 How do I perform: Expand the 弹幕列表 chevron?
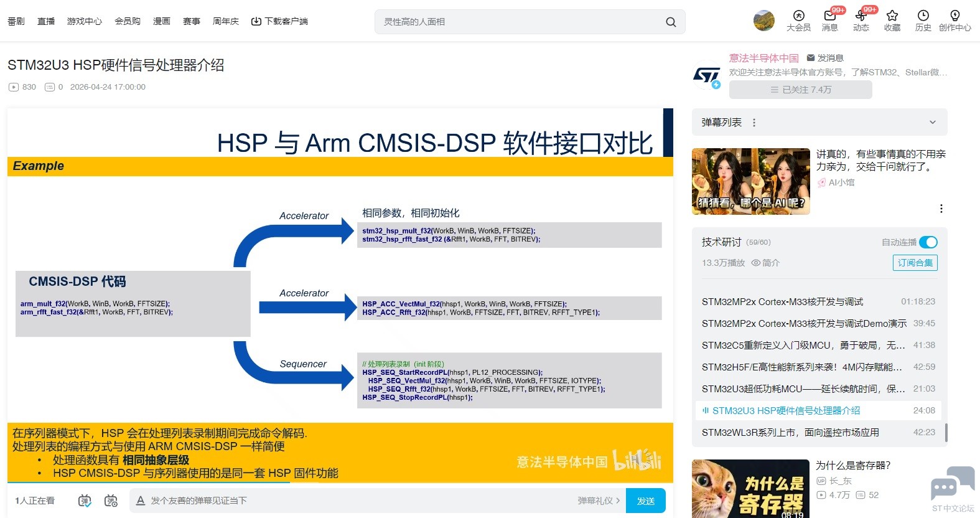933,123
